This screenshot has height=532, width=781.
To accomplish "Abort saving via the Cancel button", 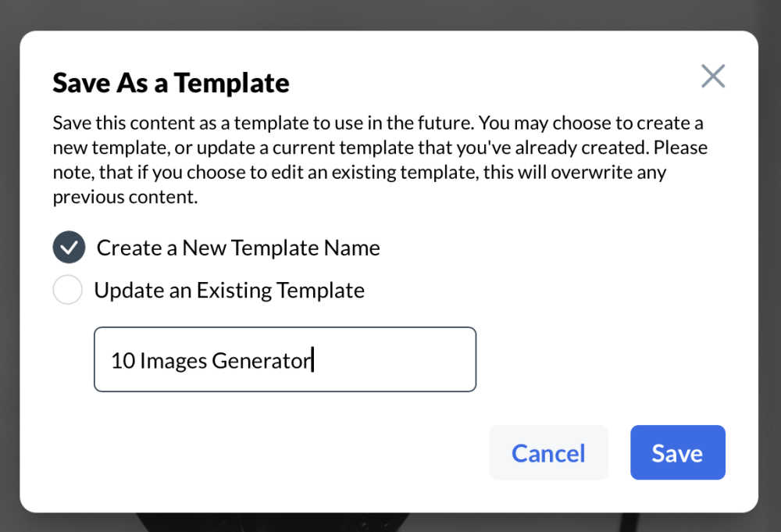I will [x=548, y=453].
